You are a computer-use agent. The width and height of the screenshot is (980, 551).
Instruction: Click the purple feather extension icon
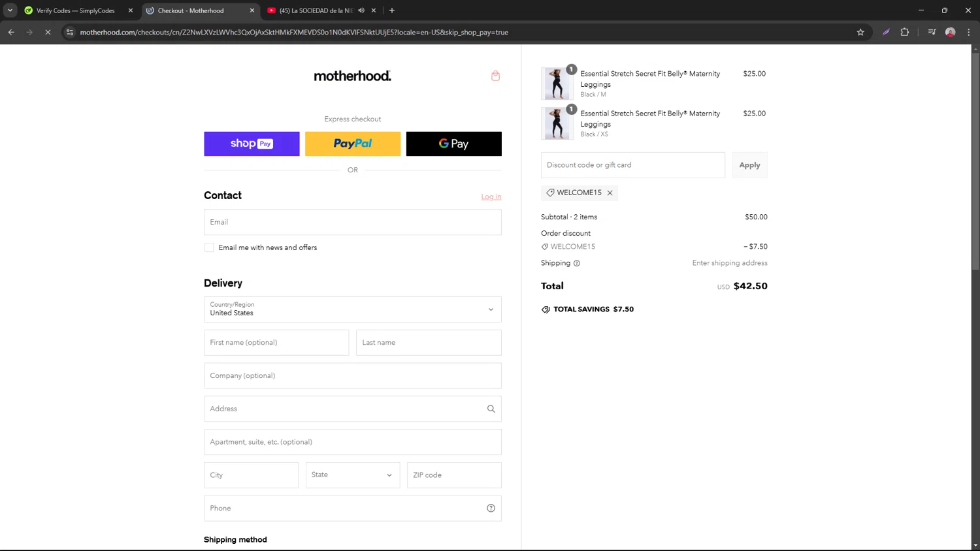[886, 32]
